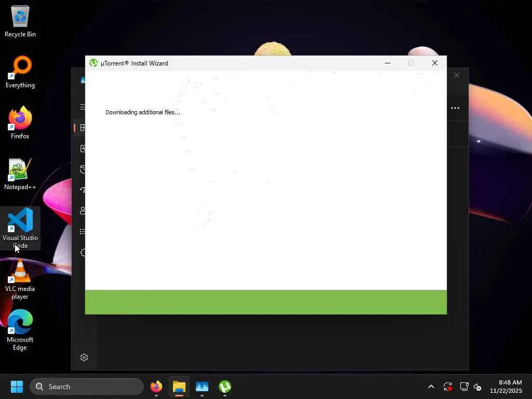Select the Everything search desktop shortcut
532x399 pixels.
click(20, 72)
